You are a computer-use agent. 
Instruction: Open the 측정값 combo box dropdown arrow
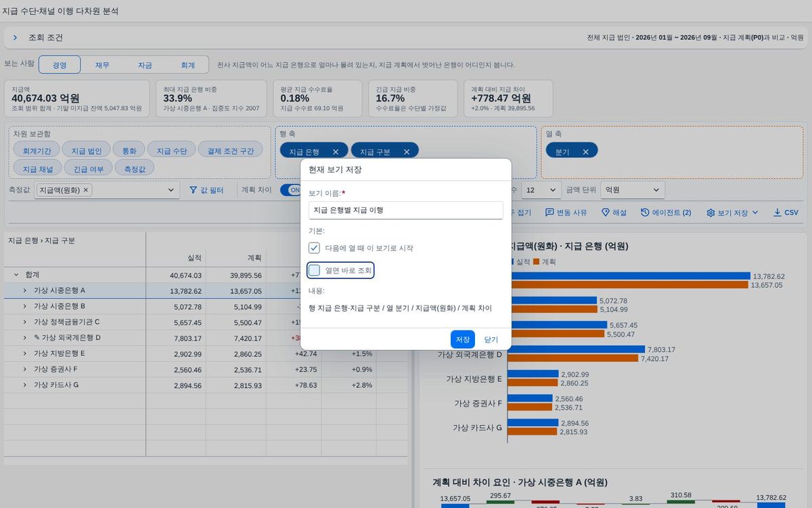point(171,190)
